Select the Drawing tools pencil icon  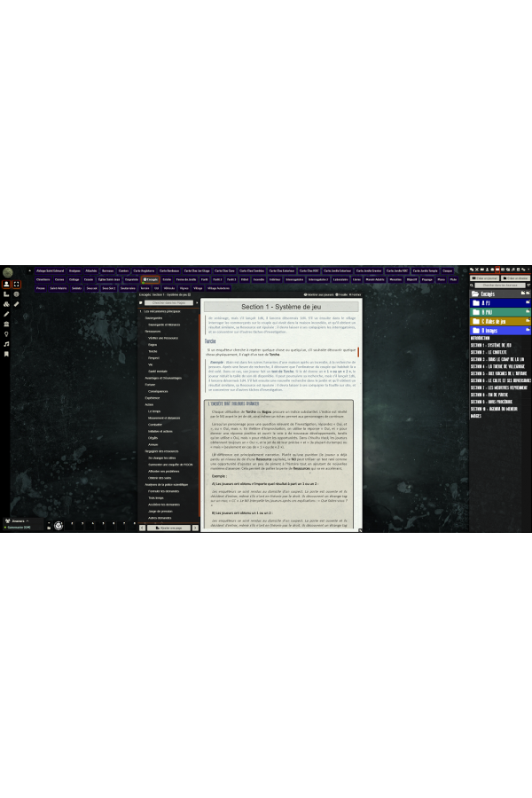point(6,314)
